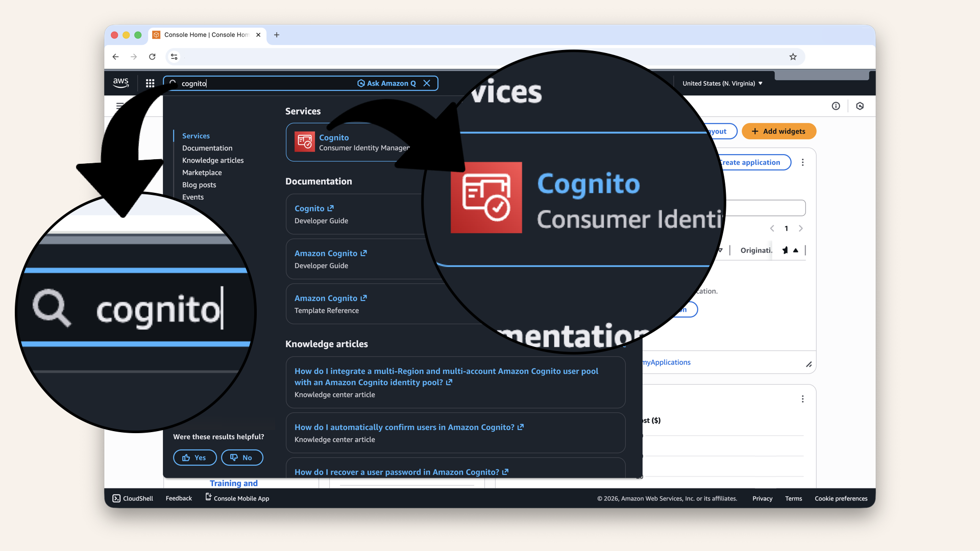980x551 pixels.
Task: Open the Amazon Cognito Developer Guide link
Action: point(331,253)
